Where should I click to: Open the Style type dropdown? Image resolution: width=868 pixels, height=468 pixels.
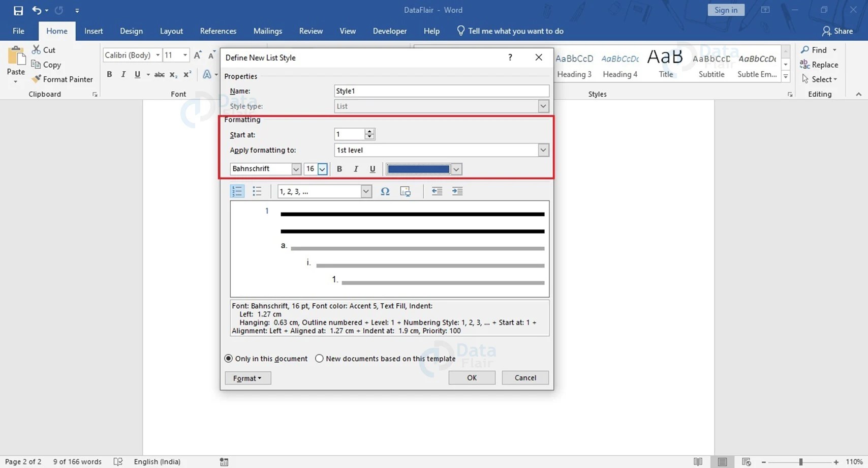543,106
